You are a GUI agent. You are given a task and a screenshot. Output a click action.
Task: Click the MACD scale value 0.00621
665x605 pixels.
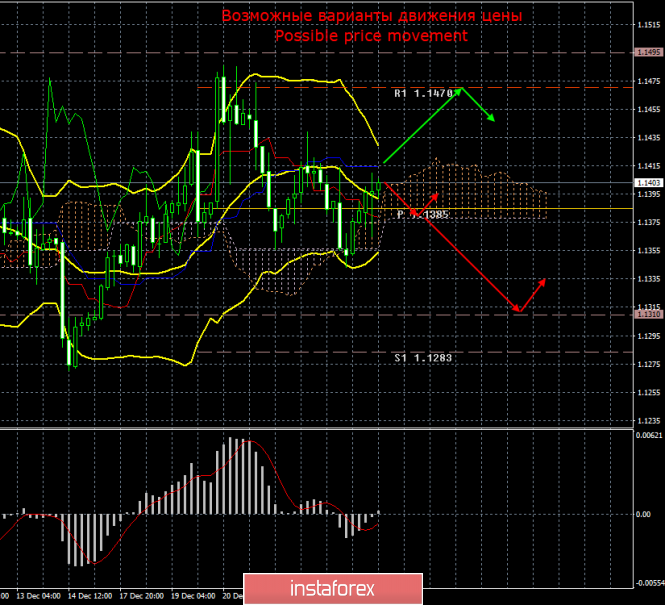tap(649, 435)
